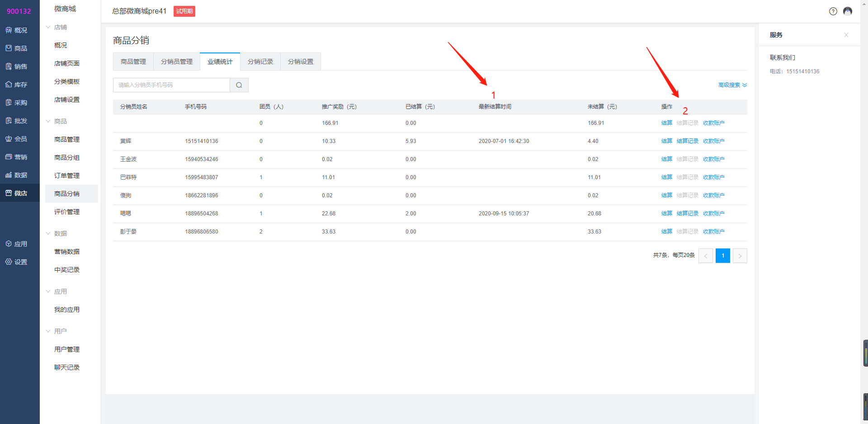Open 设置 settings in dark sidebar
The width and height of the screenshot is (868, 424).
tap(16, 262)
